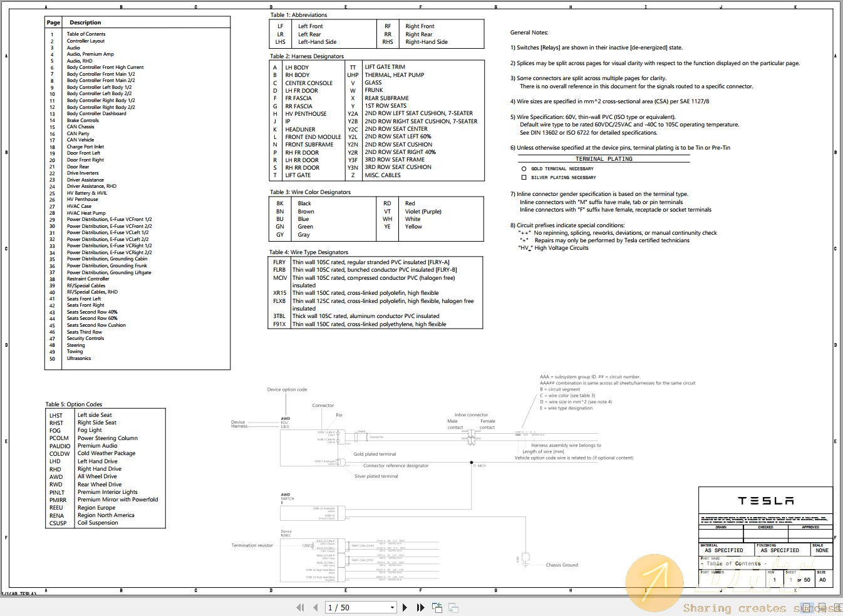
Task: Click 'XR15' wire type designator
Action: (279, 293)
